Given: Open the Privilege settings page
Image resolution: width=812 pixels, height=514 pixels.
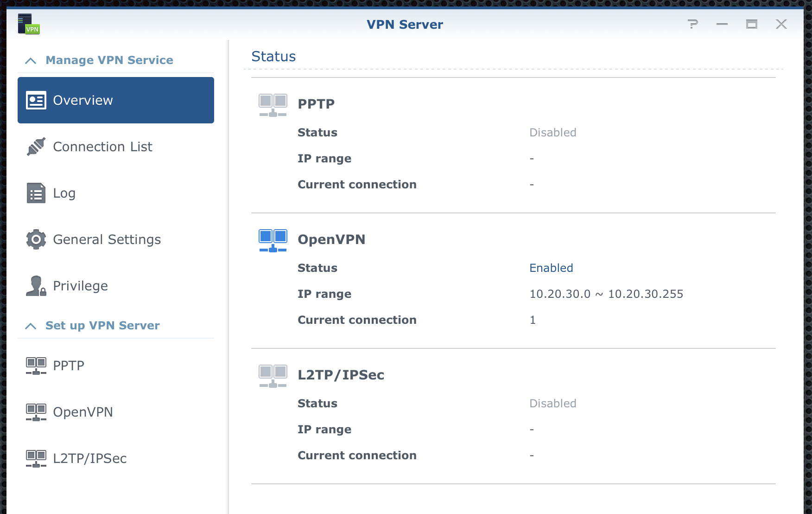Looking at the screenshot, I should tap(116, 286).
